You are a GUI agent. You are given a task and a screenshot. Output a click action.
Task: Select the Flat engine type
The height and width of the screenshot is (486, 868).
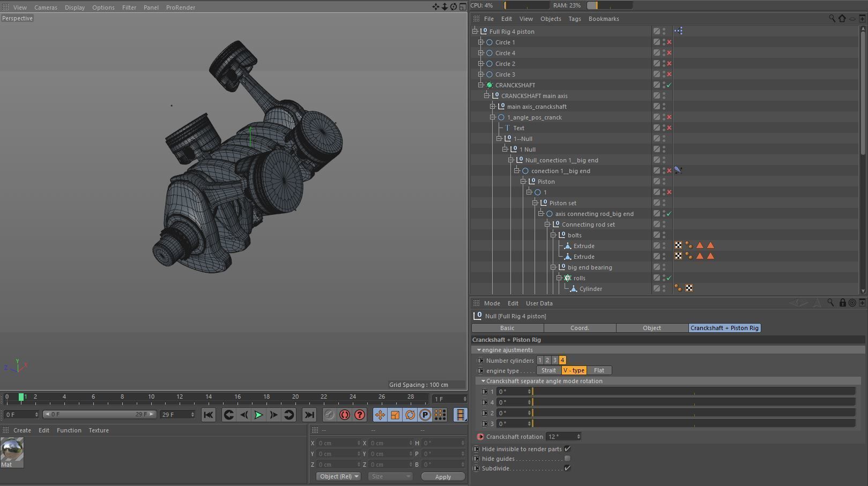(599, 370)
